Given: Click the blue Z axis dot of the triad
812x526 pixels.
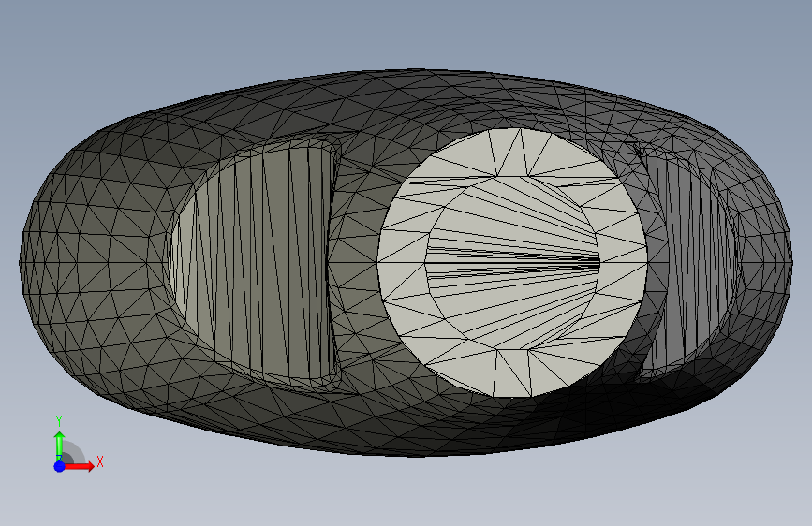Looking at the screenshot, I should pyautogui.click(x=60, y=466).
